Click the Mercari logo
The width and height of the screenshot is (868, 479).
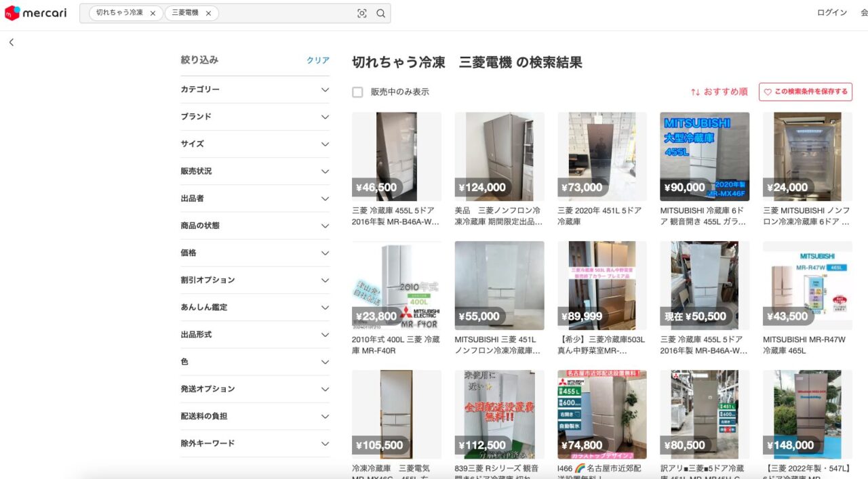35,13
